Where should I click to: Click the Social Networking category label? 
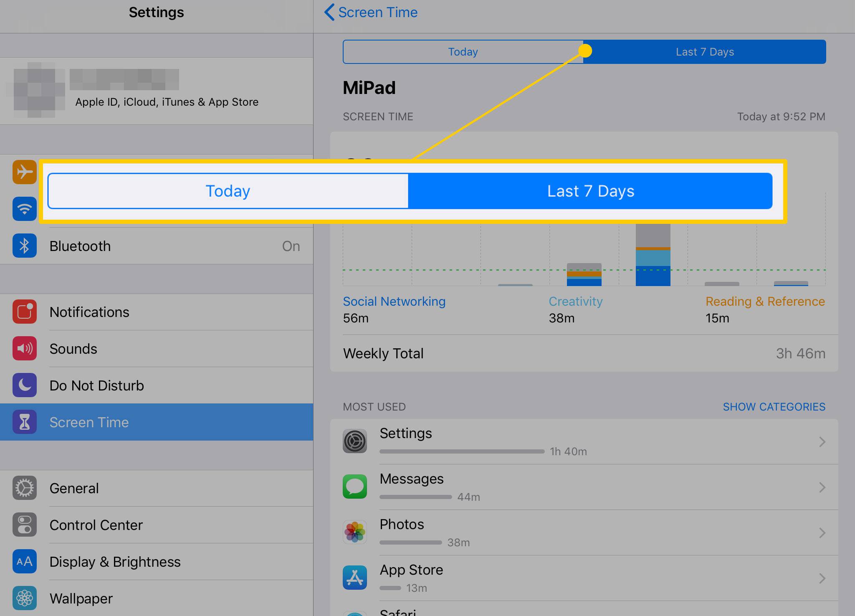click(394, 302)
